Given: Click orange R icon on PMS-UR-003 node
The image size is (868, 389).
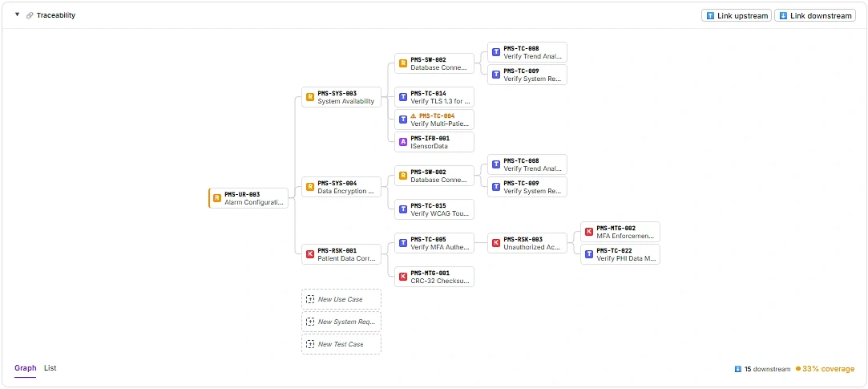Looking at the screenshot, I should pos(217,198).
